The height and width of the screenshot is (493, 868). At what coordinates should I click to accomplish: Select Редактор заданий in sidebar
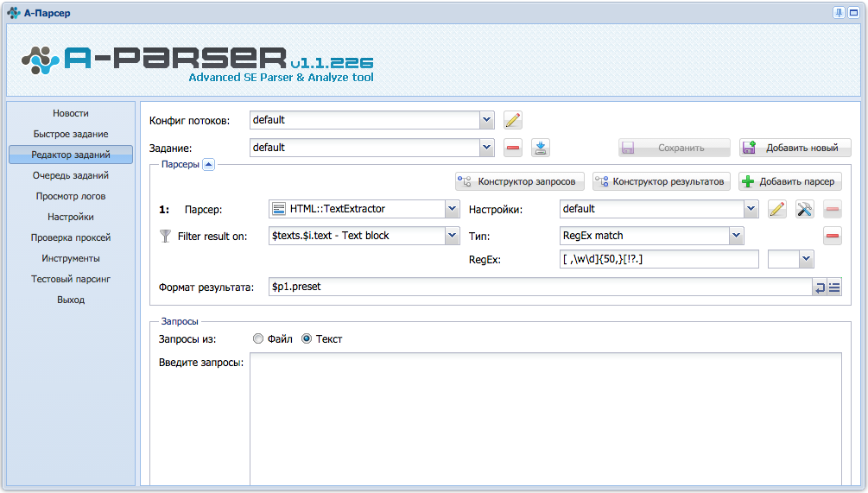[71, 155]
